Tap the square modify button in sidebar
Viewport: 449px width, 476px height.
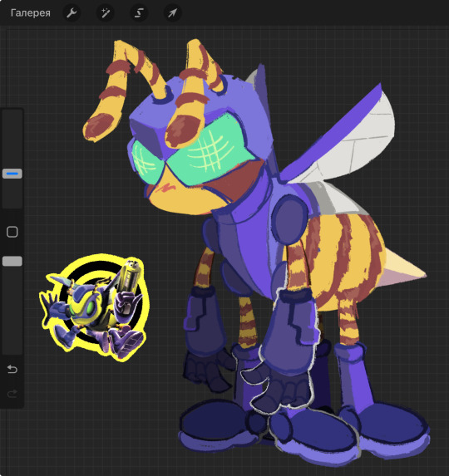pos(12,232)
